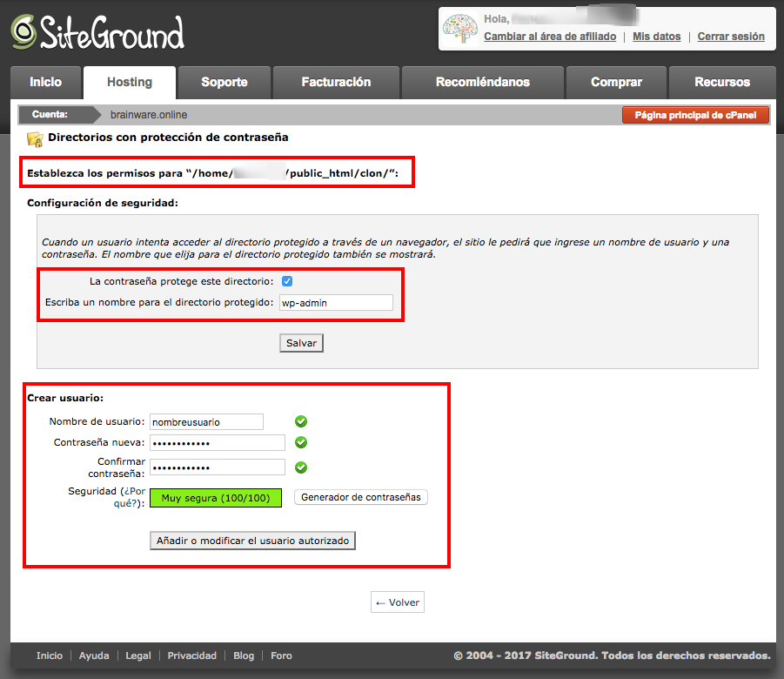Click the brain avatar image
Screen dimensions: 784x679
point(460,29)
